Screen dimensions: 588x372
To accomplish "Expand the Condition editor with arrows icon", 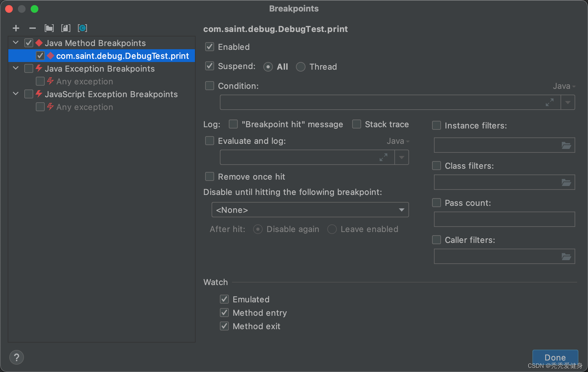I will pos(550,103).
